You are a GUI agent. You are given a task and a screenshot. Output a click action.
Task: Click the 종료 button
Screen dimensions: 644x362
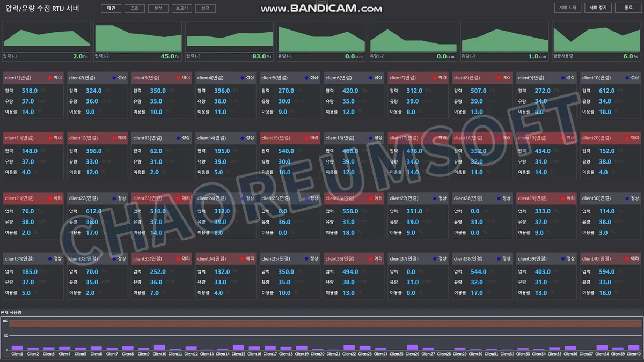(628, 8)
